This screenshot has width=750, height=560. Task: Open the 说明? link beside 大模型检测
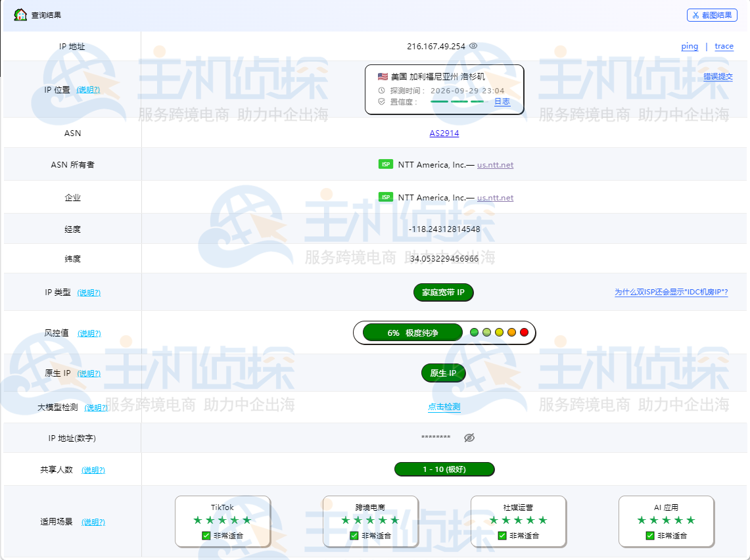point(96,408)
